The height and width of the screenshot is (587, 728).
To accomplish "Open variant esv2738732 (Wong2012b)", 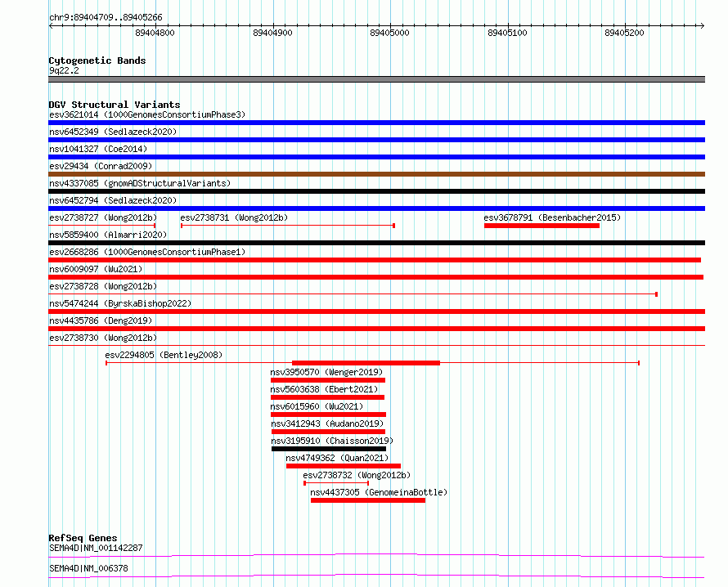I will pyautogui.click(x=357, y=475).
